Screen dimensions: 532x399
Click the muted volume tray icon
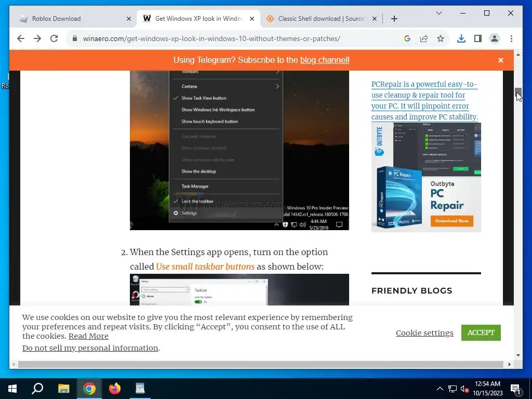click(464, 389)
